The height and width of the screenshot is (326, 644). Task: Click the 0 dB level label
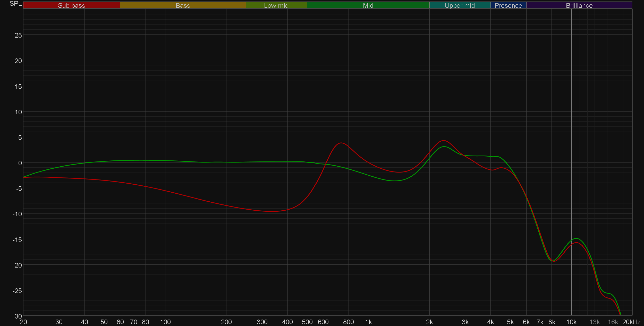point(20,163)
